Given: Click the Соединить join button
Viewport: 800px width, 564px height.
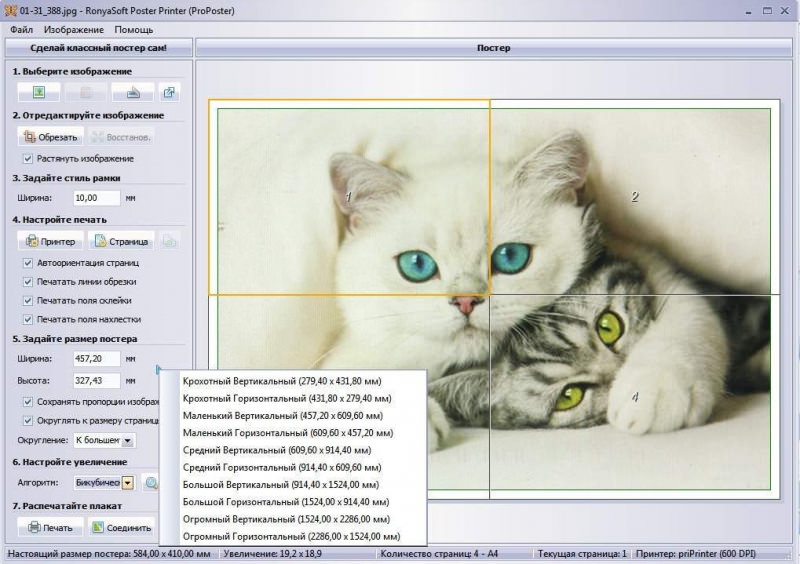Looking at the screenshot, I should click(121, 527).
